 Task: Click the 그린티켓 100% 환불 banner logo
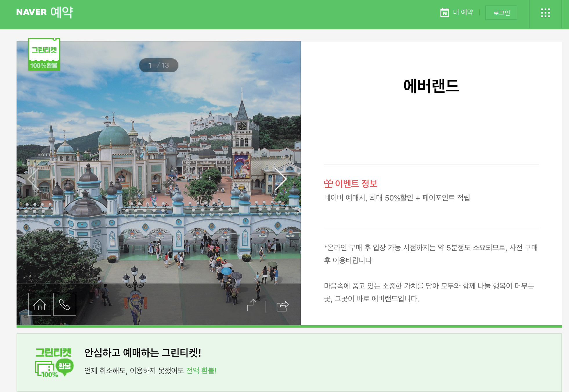pos(54,362)
